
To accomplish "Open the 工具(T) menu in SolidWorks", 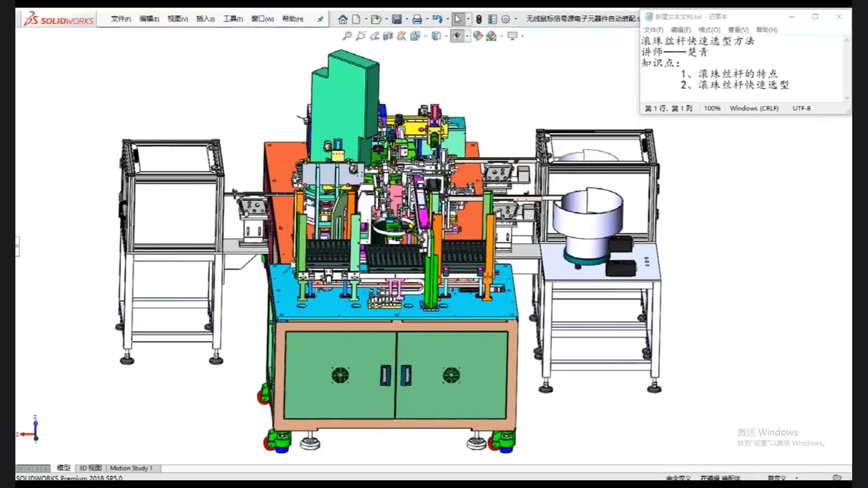I will 233,19.
